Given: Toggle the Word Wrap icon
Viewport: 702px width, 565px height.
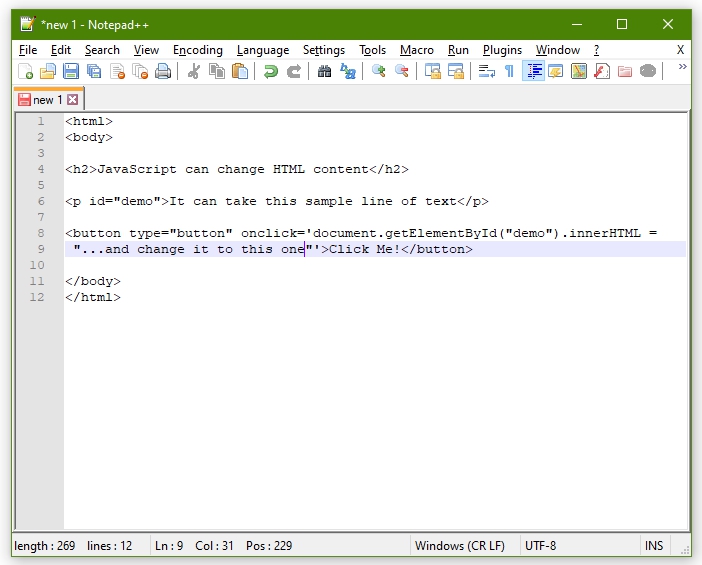Looking at the screenshot, I should (x=487, y=72).
